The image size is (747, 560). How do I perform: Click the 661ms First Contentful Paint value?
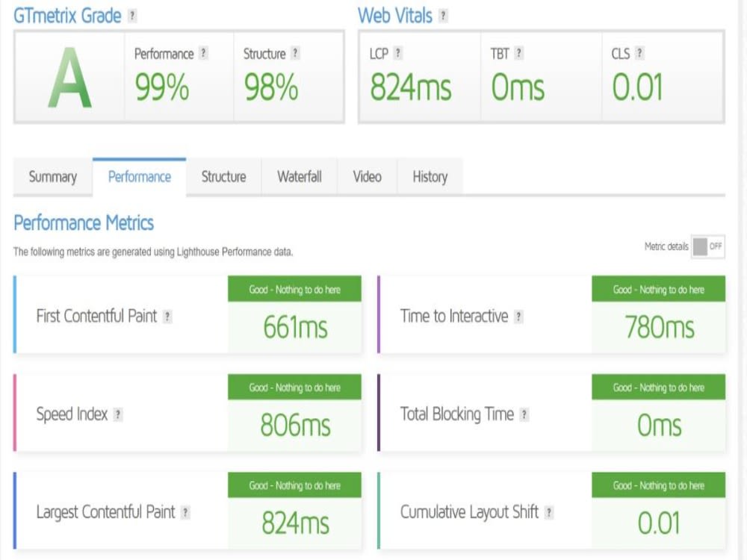295,328
